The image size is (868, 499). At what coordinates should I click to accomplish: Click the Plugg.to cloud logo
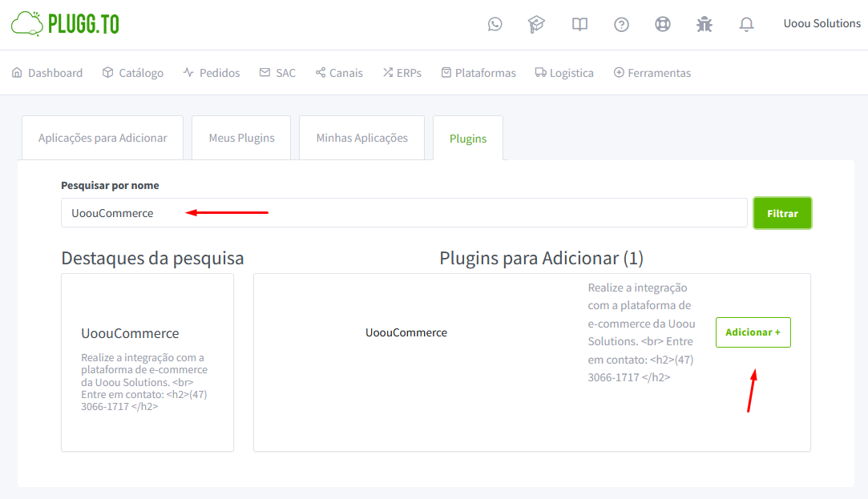tap(66, 24)
